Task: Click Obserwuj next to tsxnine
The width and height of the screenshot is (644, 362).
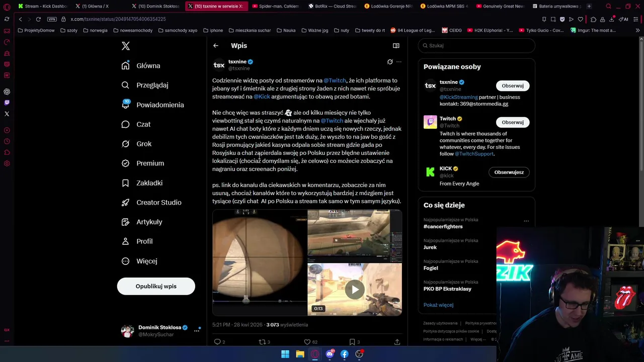Action: click(513, 86)
